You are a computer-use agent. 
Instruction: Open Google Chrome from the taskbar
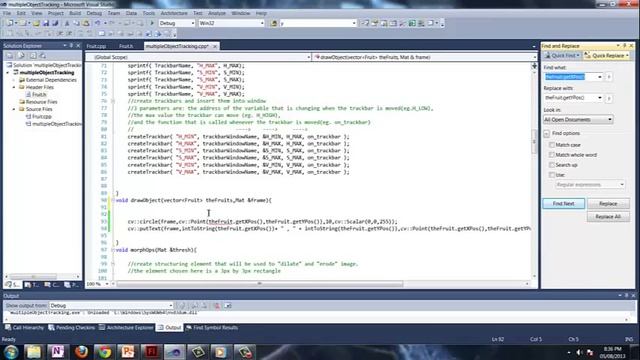(104, 352)
